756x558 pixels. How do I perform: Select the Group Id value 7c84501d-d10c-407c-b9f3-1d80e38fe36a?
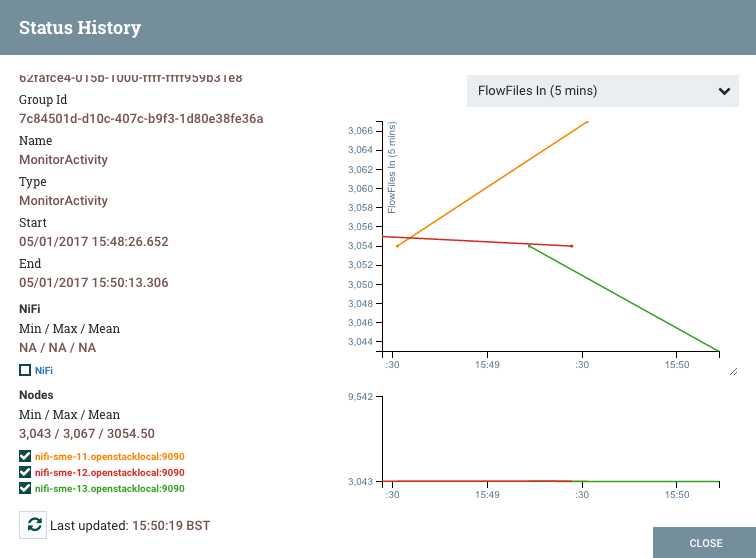tap(141, 119)
